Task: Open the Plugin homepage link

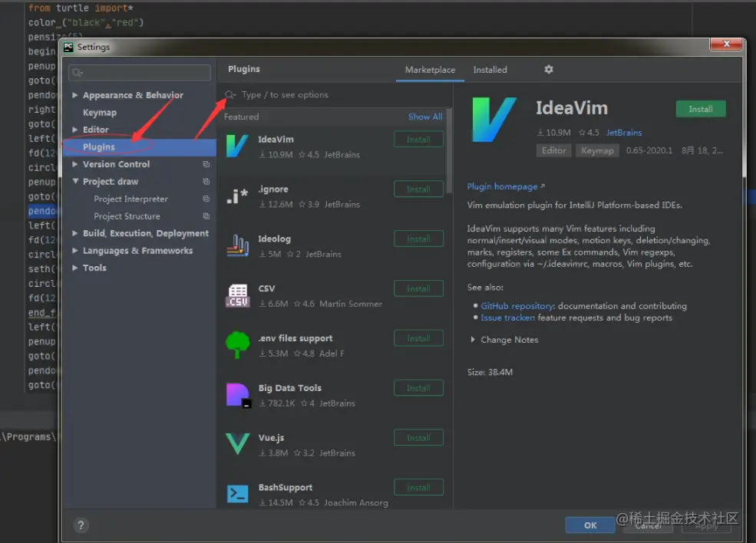Action: (505, 186)
